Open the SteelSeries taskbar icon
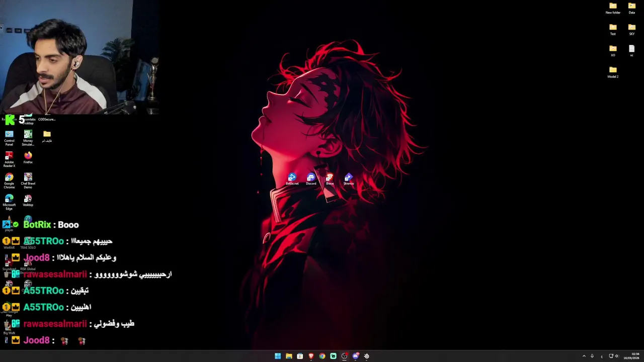The height and width of the screenshot is (362, 644). (x=366, y=356)
